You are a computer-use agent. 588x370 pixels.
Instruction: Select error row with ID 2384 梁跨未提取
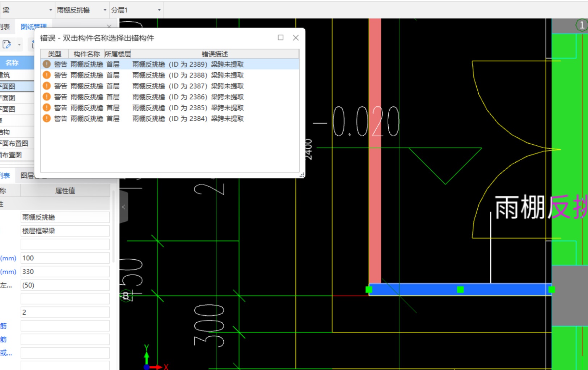(x=170, y=118)
